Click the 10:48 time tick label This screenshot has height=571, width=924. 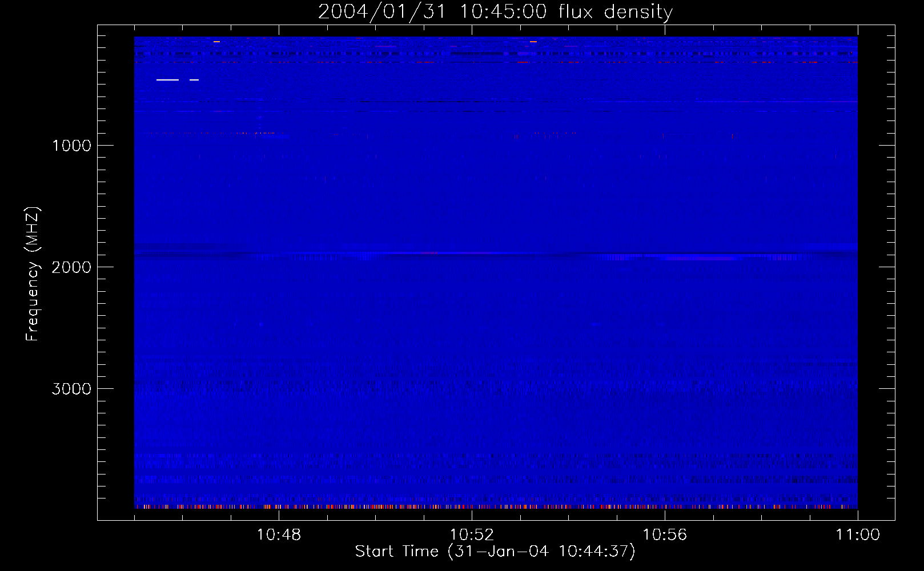(279, 535)
